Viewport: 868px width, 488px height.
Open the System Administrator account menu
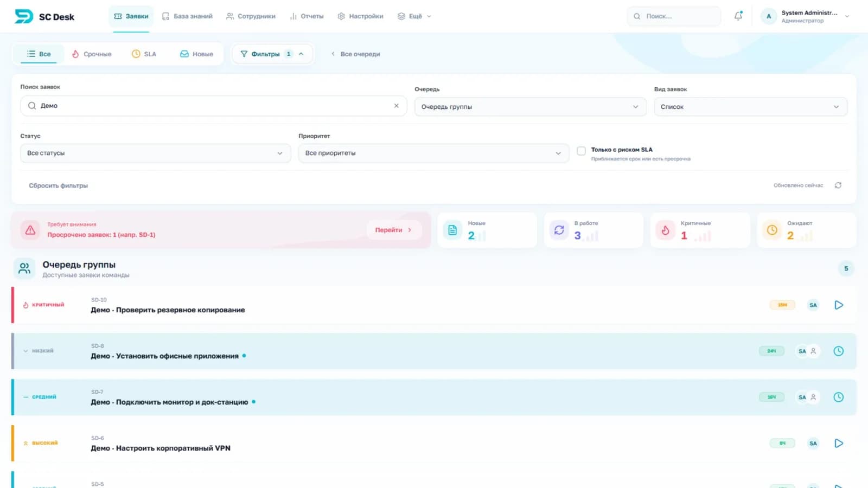tap(805, 16)
